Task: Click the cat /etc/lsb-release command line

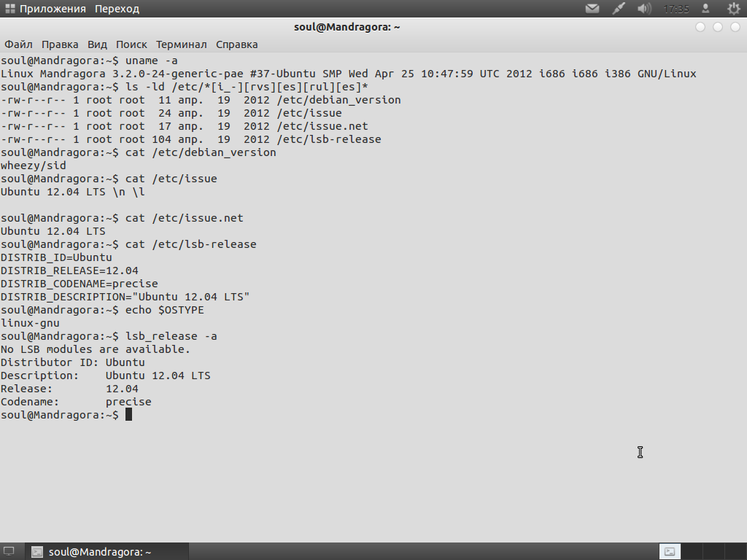Action: [x=128, y=244]
